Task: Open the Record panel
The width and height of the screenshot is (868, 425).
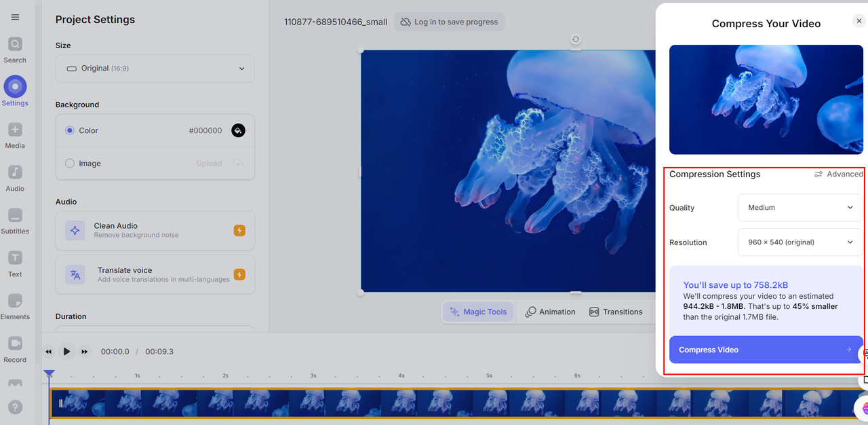Action: point(15,350)
